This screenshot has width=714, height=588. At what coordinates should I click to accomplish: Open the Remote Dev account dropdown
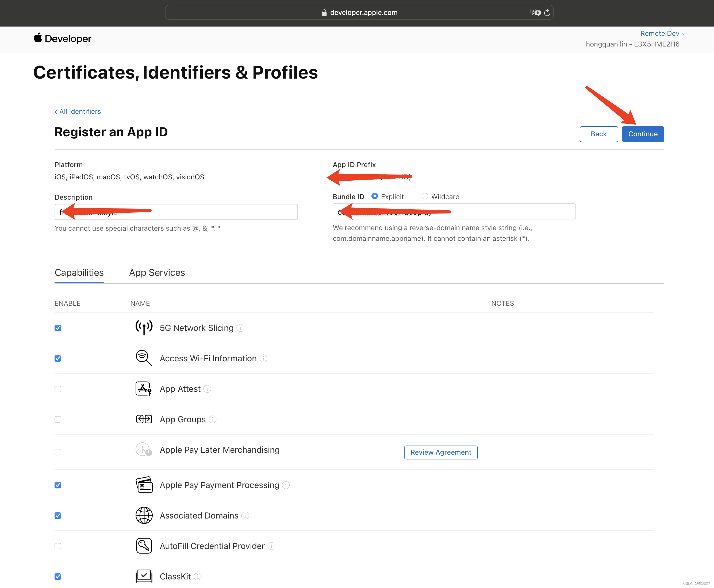tap(662, 33)
